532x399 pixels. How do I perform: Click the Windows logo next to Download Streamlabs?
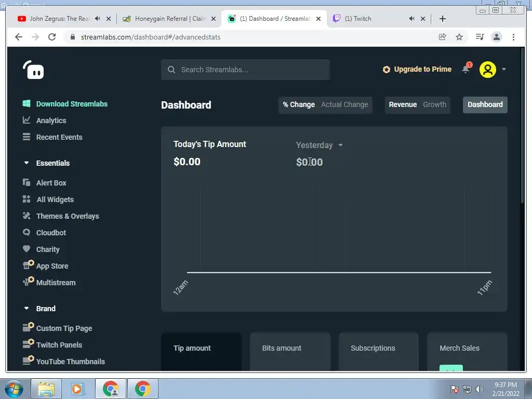(26, 103)
